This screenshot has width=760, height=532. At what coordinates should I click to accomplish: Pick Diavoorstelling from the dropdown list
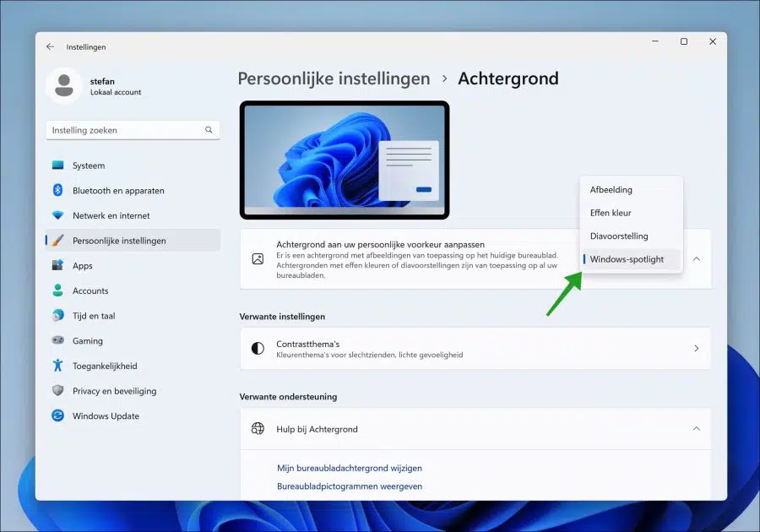[631, 236]
